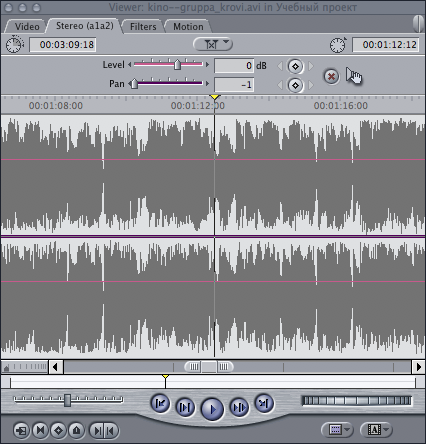Click the Add Marker button
Image resolution: width=426 pixels, height=444 pixels.
[x=76, y=430]
